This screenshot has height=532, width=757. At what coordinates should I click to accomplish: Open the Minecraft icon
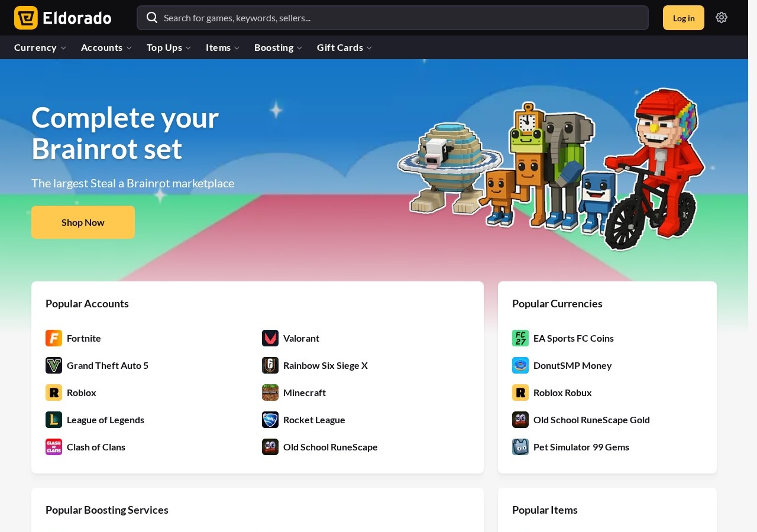270,392
